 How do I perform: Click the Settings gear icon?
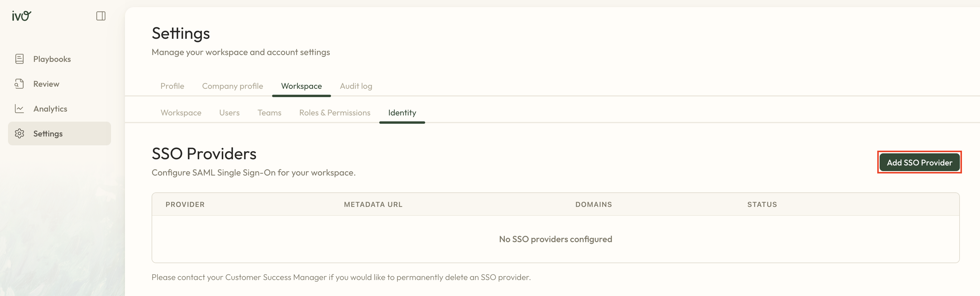(x=20, y=133)
